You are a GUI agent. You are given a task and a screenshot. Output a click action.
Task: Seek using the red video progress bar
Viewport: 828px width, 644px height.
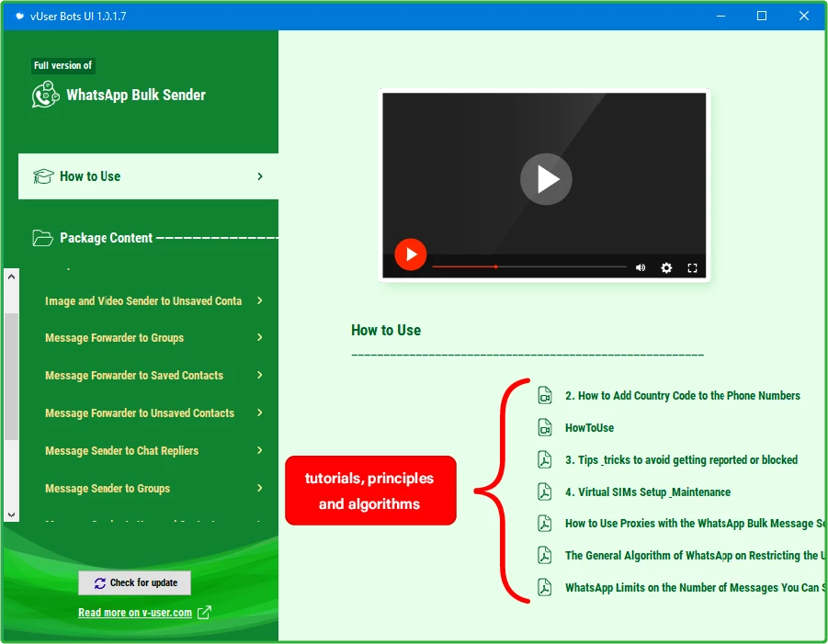coord(529,266)
